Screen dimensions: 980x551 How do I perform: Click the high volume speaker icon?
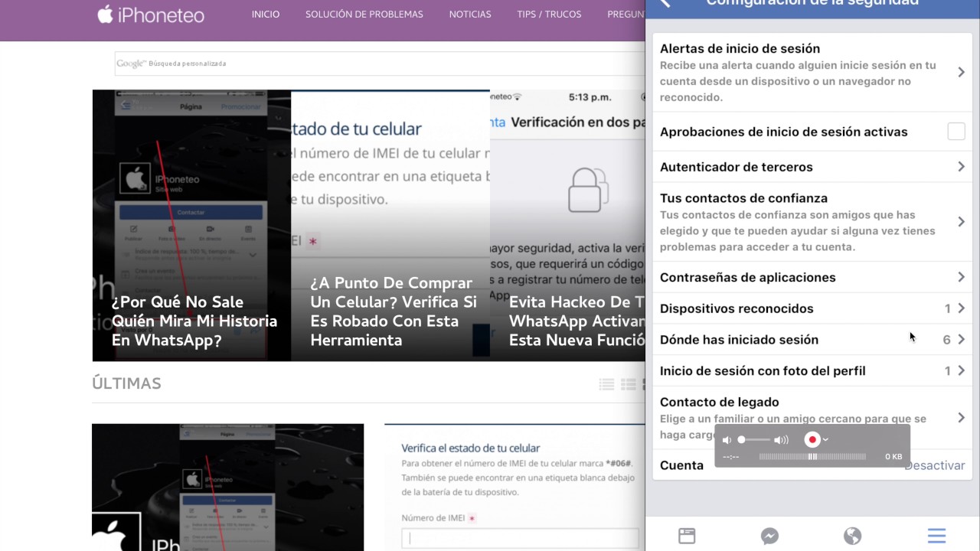click(x=781, y=440)
